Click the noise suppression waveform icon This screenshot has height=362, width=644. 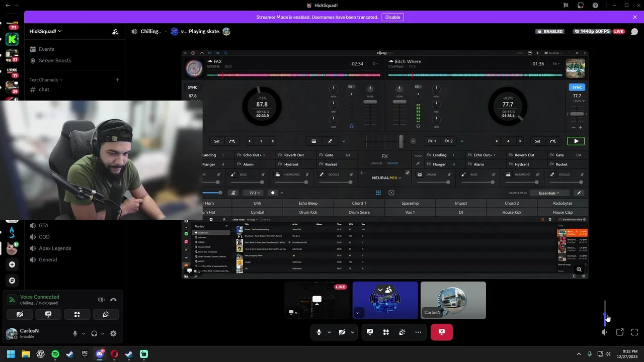click(101, 300)
